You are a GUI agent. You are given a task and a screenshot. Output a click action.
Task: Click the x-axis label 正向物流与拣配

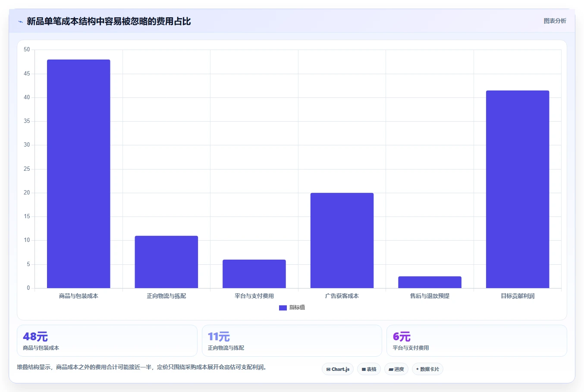[166, 296]
